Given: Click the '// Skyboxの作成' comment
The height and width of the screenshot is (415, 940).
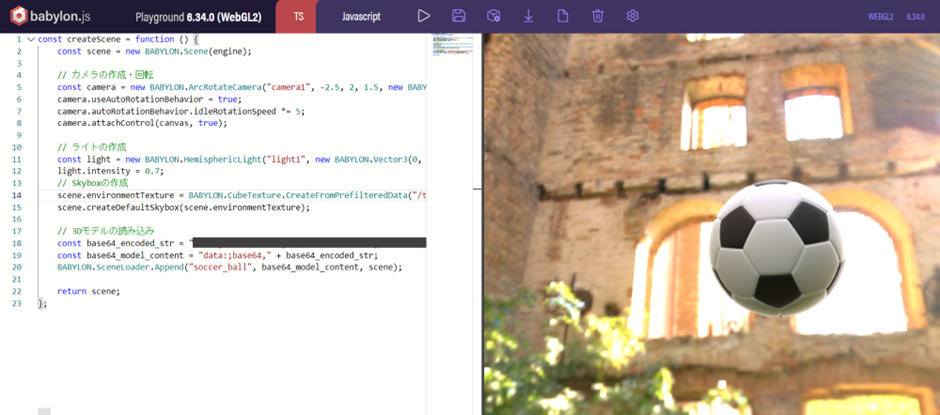Looking at the screenshot, I should pos(93,183).
